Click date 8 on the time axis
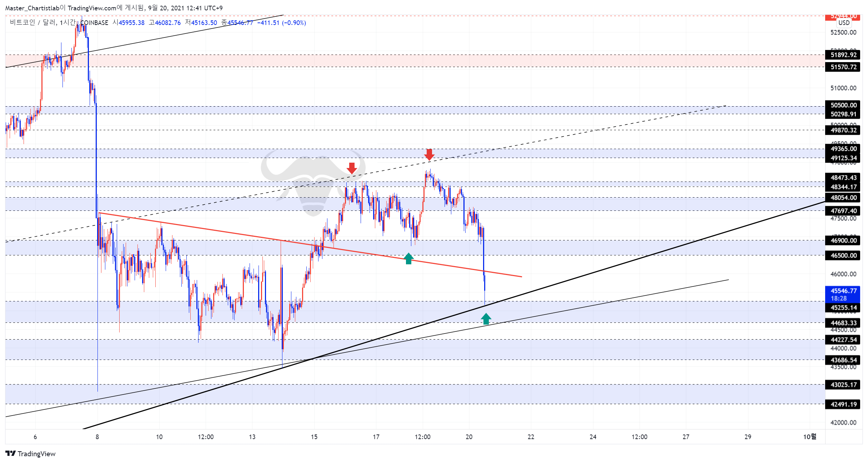 (x=97, y=437)
